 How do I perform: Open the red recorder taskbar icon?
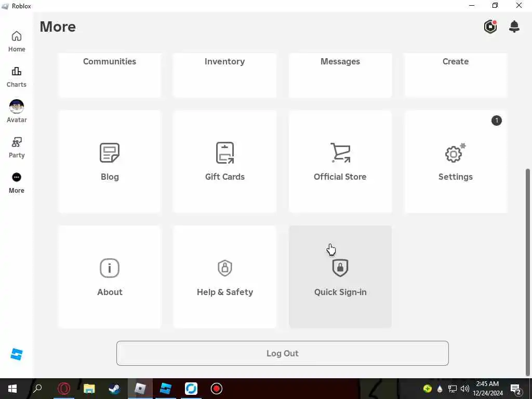(217, 389)
